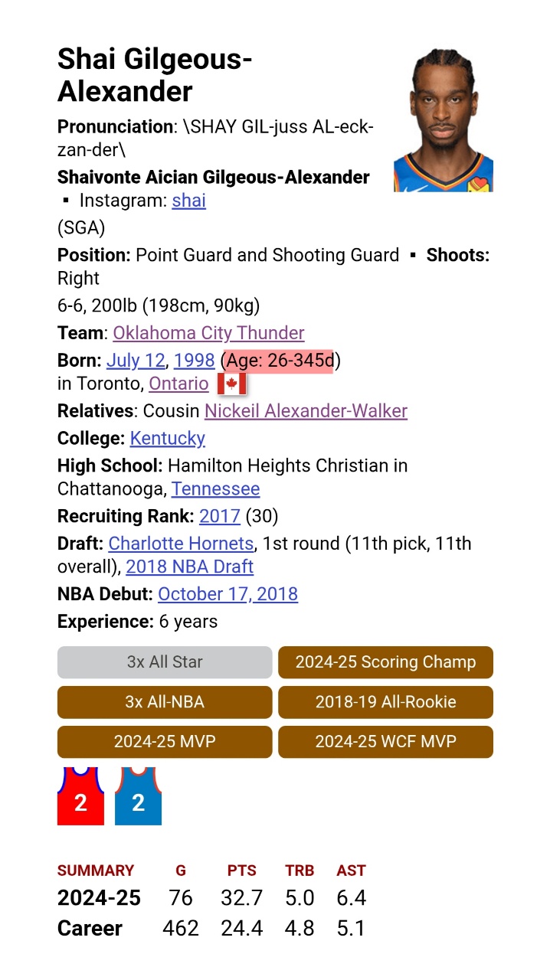The height and width of the screenshot is (980, 550).
Task: Open the player headshot photo
Action: click(x=443, y=119)
